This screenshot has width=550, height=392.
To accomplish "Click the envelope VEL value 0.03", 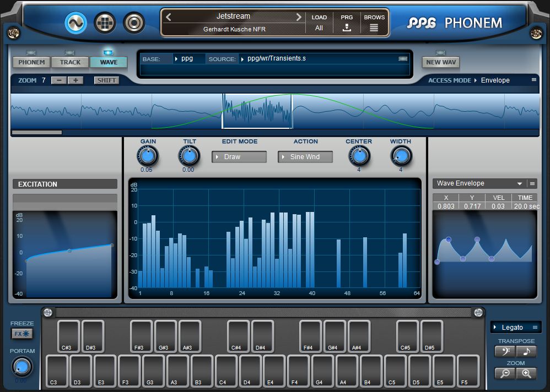I will coord(498,206).
